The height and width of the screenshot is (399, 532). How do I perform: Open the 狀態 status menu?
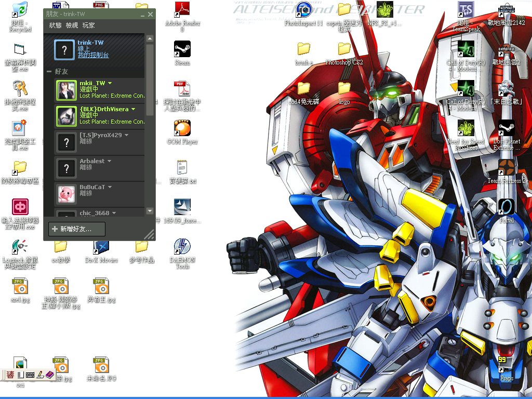coord(55,25)
